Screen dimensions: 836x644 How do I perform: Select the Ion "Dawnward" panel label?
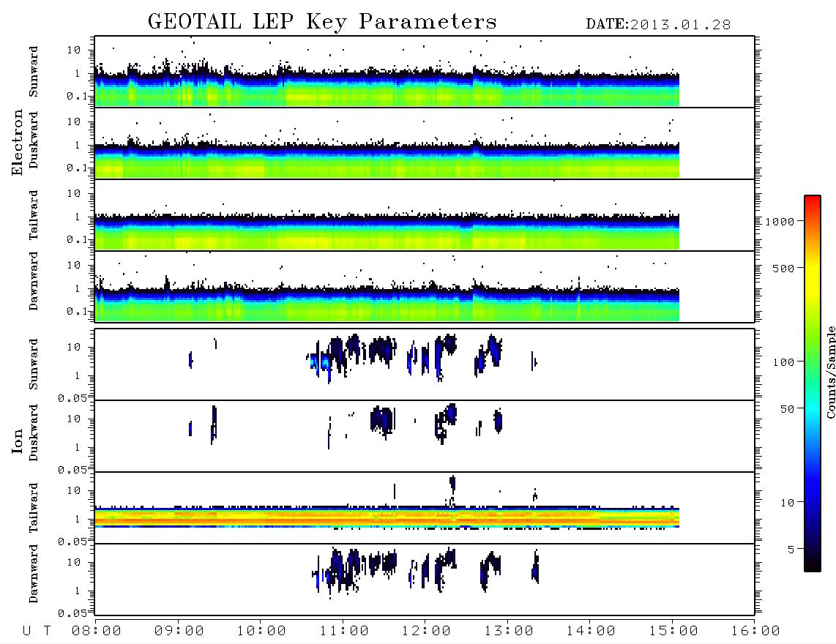coord(34,574)
